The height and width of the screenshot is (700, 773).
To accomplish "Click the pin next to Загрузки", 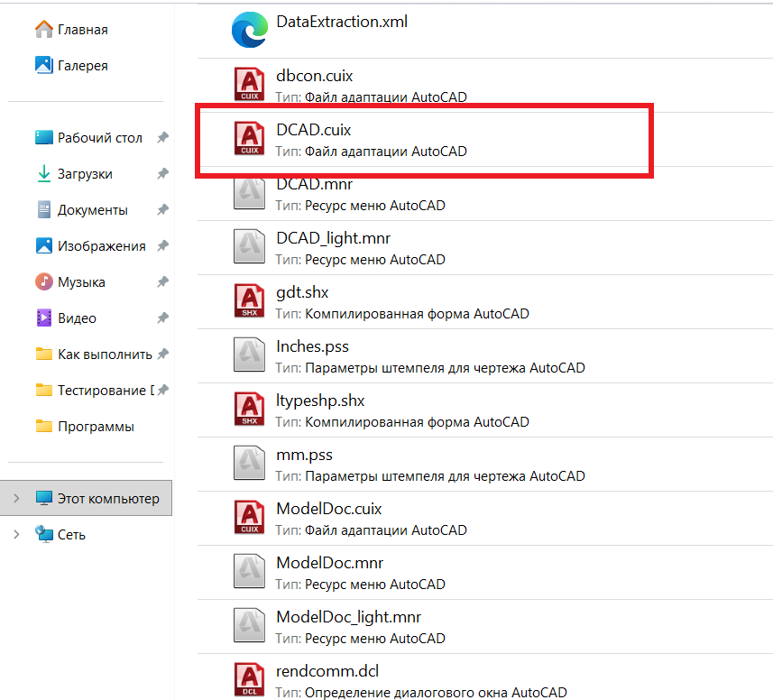I will click(x=162, y=174).
